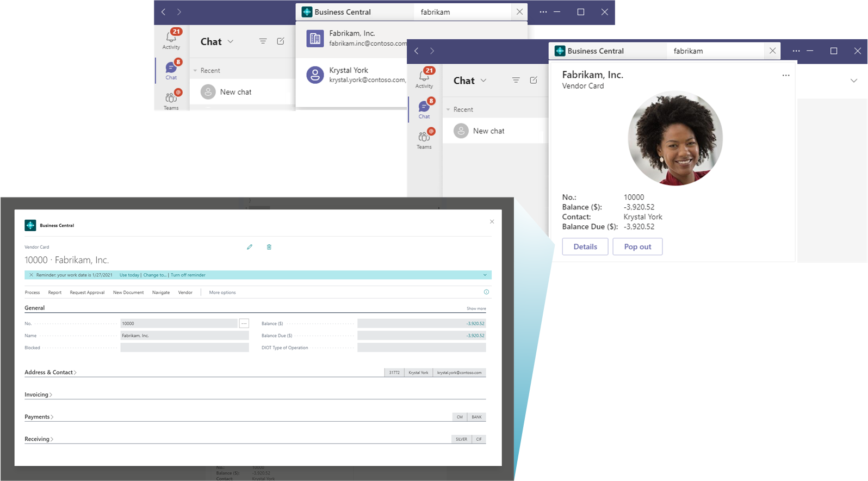Go forward in the front Teams window
Image resolution: width=868 pixels, height=481 pixels.
pos(432,51)
